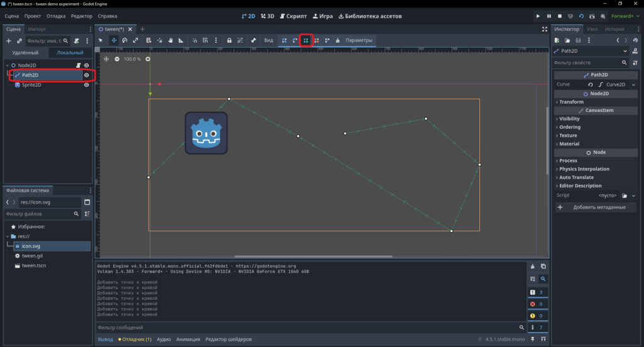Click Добавить метаданные button
Image resolution: width=644 pixels, height=347 pixels.
pos(596,207)
